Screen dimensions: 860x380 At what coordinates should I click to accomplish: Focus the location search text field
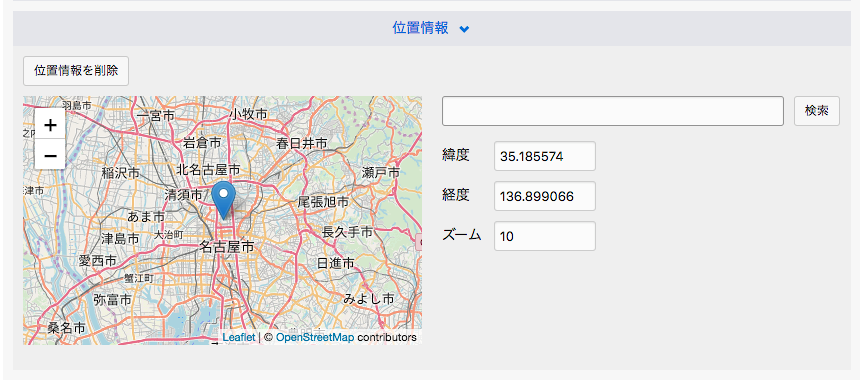tap(613, 111)
